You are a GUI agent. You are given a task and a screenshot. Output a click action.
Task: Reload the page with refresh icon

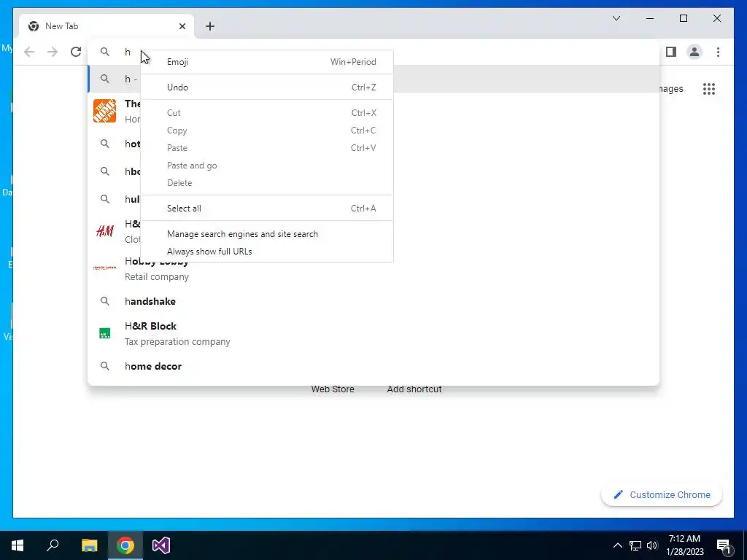tap(76, 52)
